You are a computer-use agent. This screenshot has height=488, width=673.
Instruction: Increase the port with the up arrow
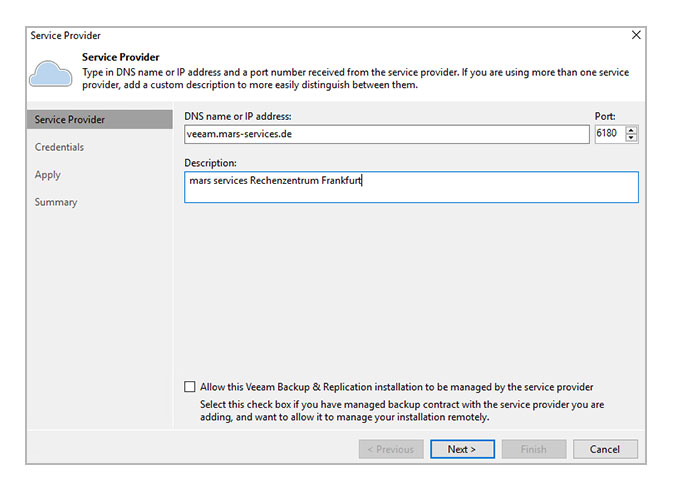(632, 130)
